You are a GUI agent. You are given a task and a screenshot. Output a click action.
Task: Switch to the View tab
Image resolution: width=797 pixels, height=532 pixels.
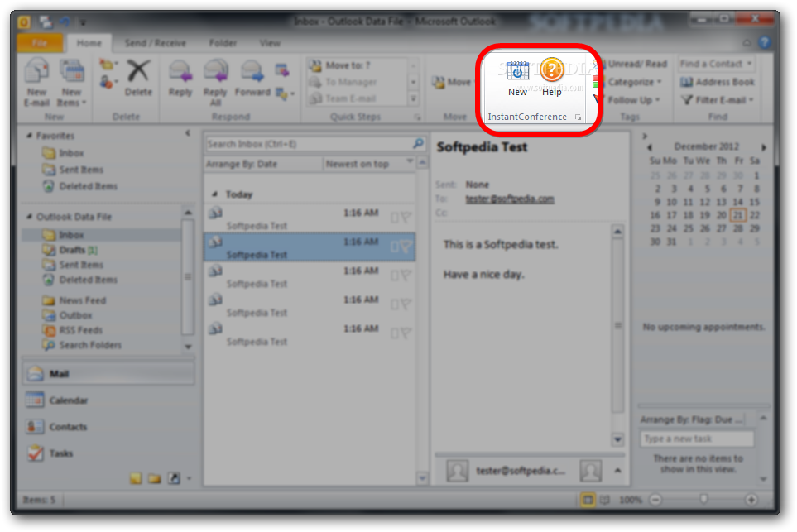[270, 43]
